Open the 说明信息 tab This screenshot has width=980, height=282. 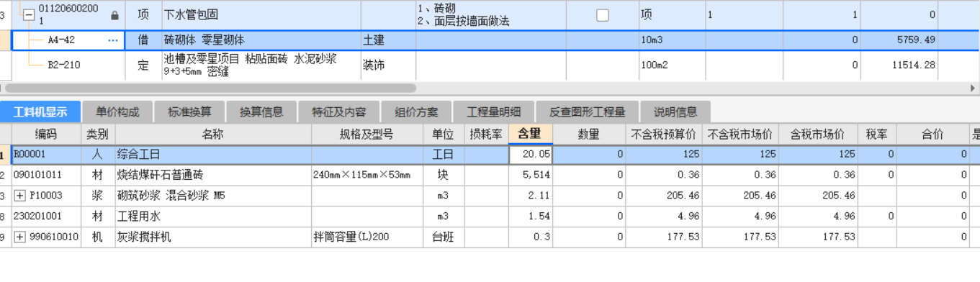pos(675,112)
